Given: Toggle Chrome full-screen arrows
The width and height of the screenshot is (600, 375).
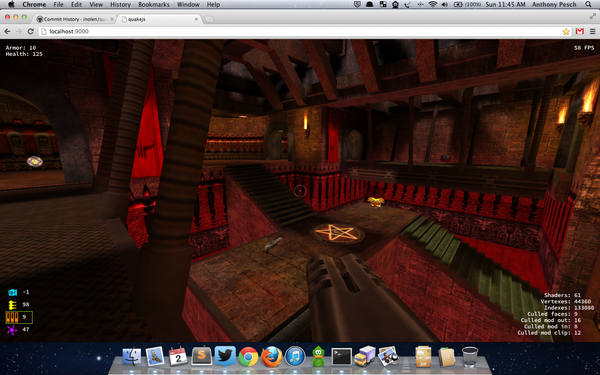Looking at the screenshot, I should [593, 16].
